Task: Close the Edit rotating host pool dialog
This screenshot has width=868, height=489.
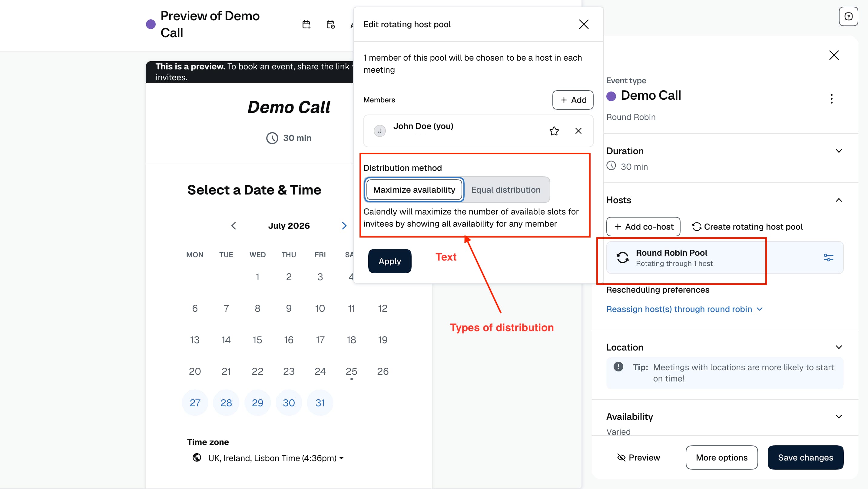Action: 584,24
